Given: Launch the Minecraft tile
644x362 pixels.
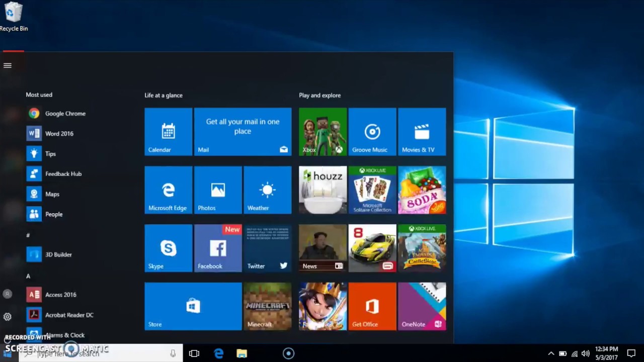Looking at the screenshot, I should click(x=267, y=306).
